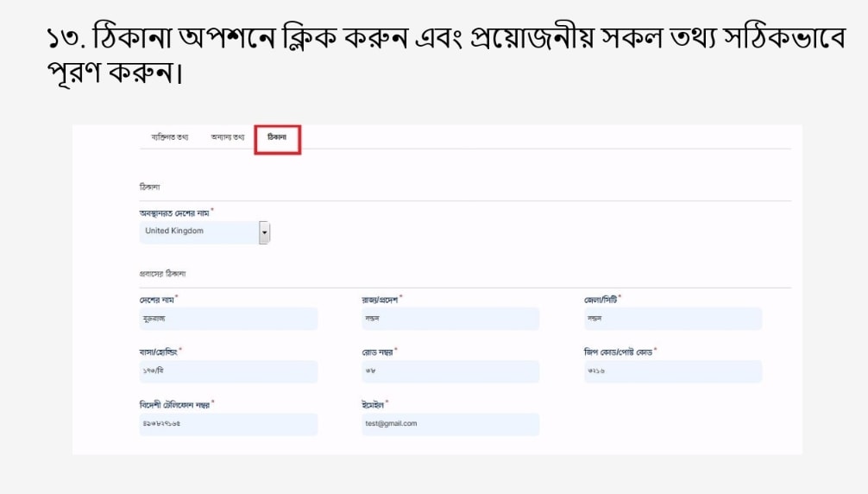The width and height of the screenshot is (868, 494).
Task: Select the highlighted ঠিকানা tab
Action: point(277,137)
